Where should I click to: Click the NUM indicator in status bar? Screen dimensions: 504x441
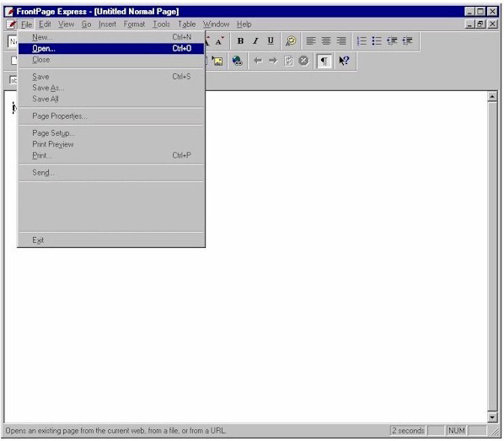pos(456,430)
